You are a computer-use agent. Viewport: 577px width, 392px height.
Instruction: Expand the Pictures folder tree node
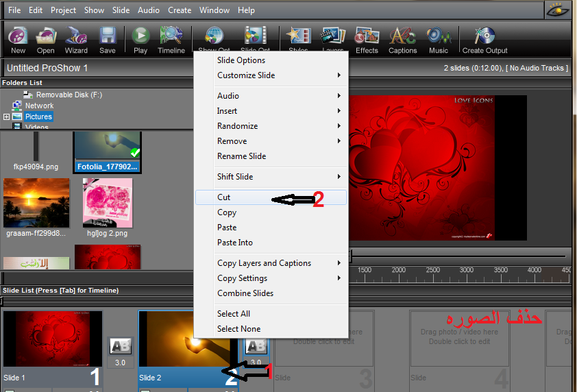click(7, 117)
